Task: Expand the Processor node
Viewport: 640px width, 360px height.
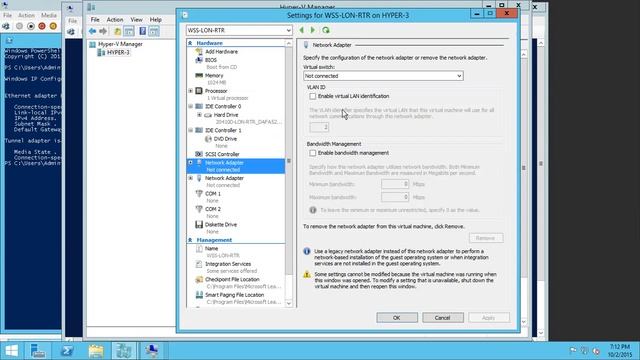Action: [x=191, y=91]
